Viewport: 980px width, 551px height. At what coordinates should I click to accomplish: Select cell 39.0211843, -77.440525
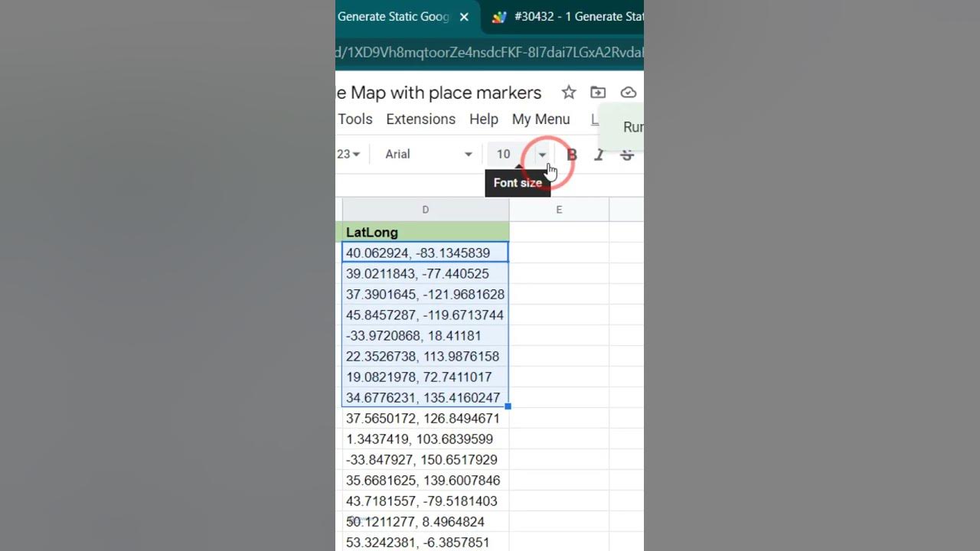click(x=425, y=273)
